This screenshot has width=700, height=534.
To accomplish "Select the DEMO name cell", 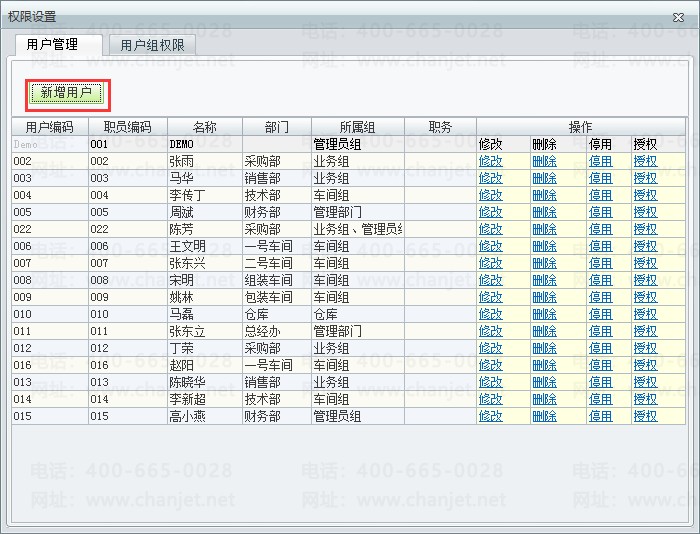I will (205, 144).
